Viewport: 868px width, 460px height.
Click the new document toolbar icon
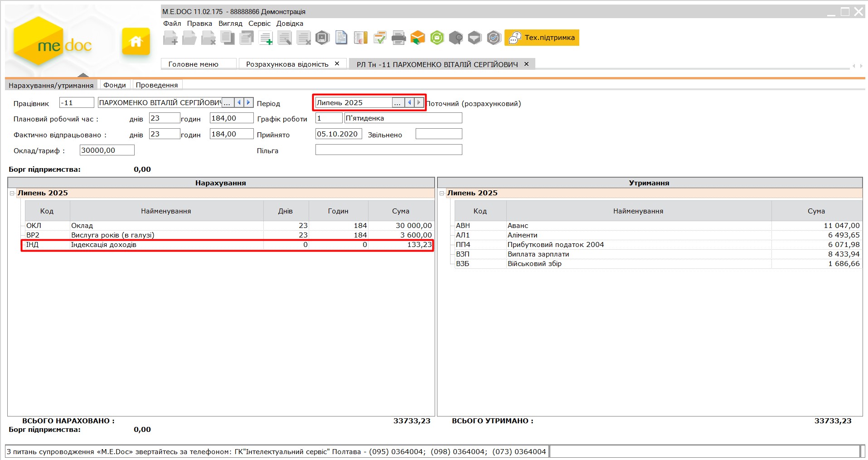170,38
